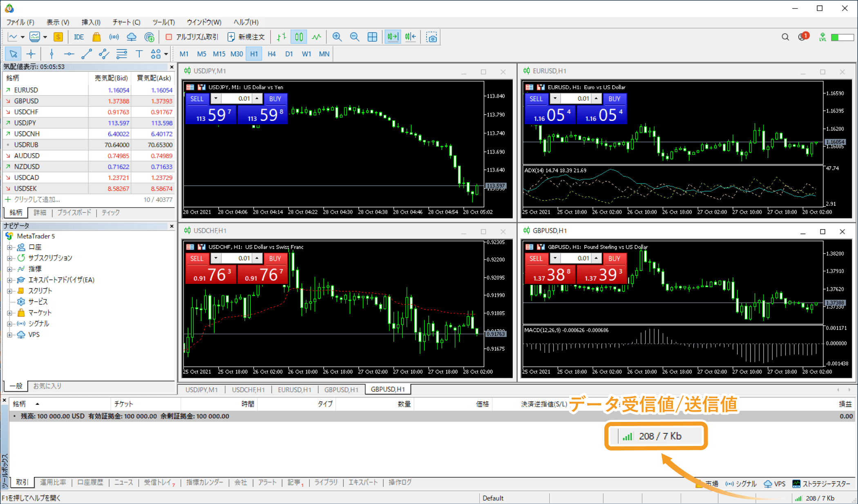Click BUY on EURUSD chart
The height and width of the screenshot is (504, 858).
[x=614, y=98]
